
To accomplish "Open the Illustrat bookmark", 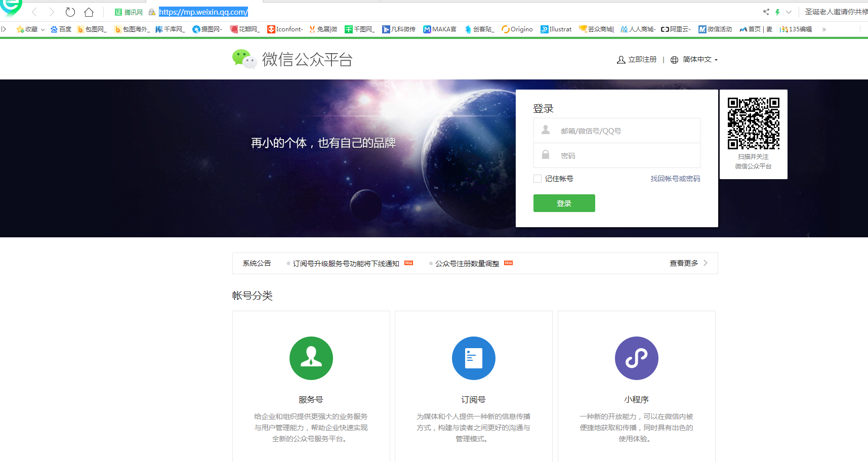I will [x=556, y=29].
